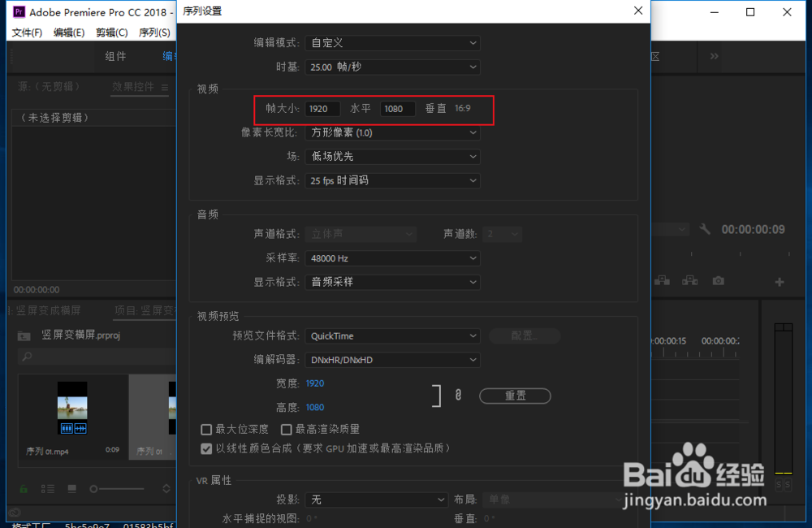The width and height of the screenshot is (812, 528).
Task: Show more workspaces with the chevron overflow
Action: [714, 56]
